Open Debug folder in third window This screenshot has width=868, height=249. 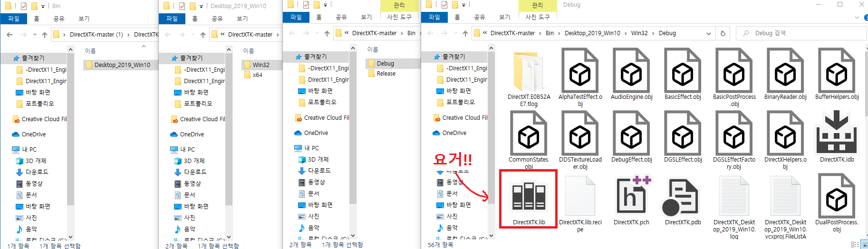coord(386,63)
